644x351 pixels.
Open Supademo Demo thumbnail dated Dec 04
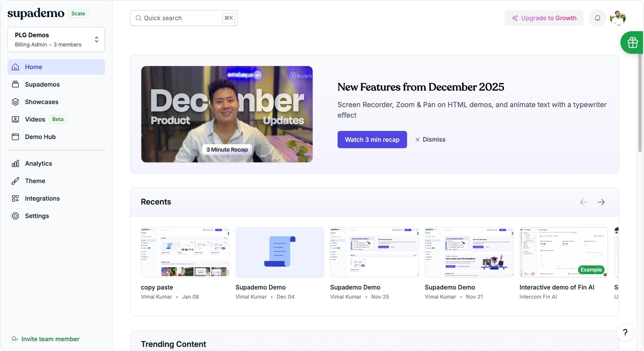280,252
